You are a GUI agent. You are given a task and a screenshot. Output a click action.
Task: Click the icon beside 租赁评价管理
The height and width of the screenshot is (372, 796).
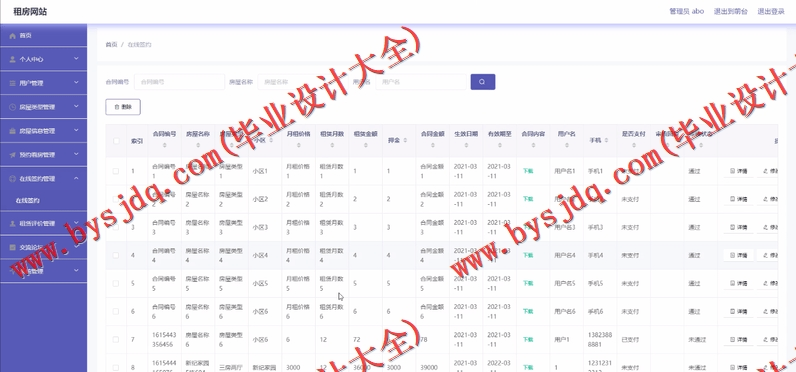click(13, 223)
